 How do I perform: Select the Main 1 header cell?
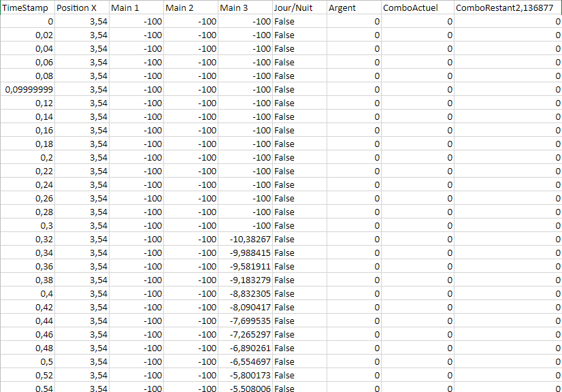(137, 7)
